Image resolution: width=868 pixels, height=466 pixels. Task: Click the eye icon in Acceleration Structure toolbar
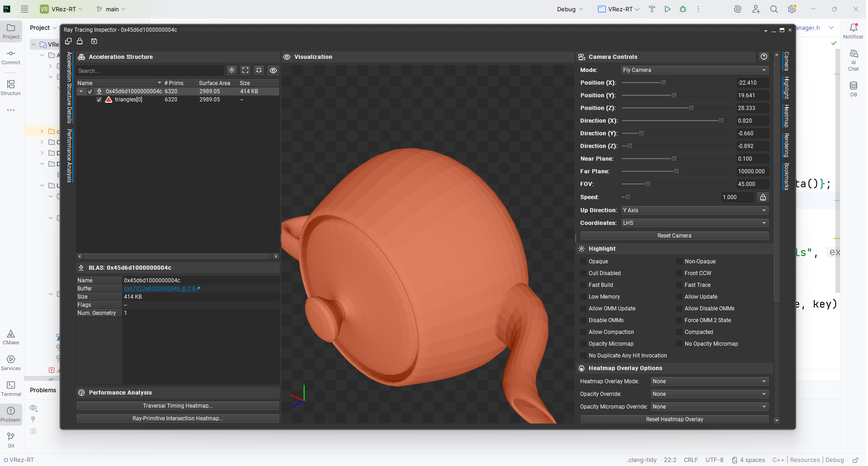click(273, 70)
